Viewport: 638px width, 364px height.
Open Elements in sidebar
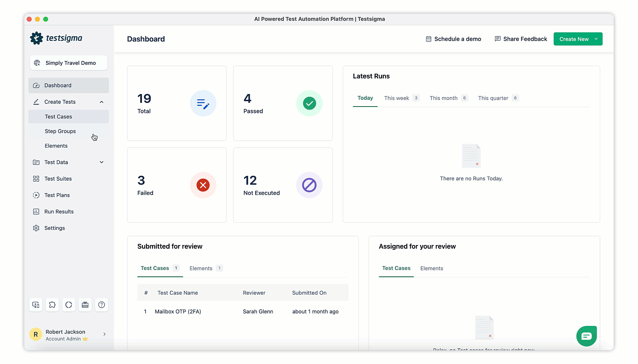(x=68, y=146)
